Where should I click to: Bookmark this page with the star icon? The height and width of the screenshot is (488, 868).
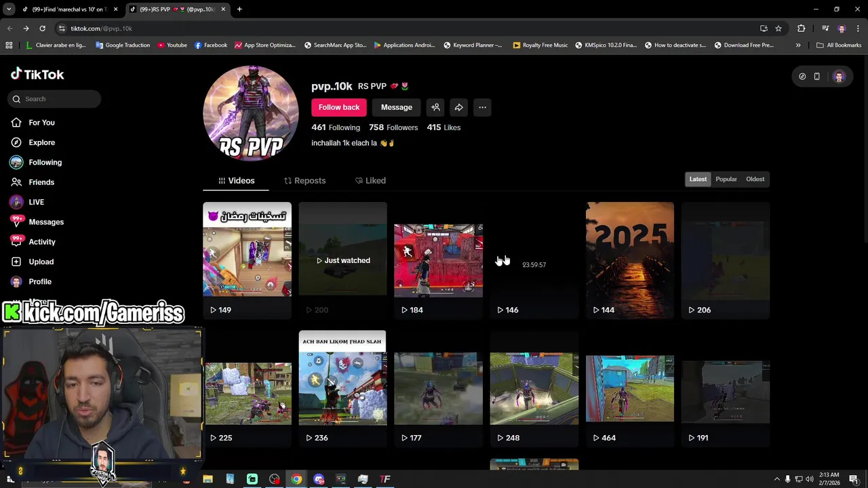click(778, 28)
